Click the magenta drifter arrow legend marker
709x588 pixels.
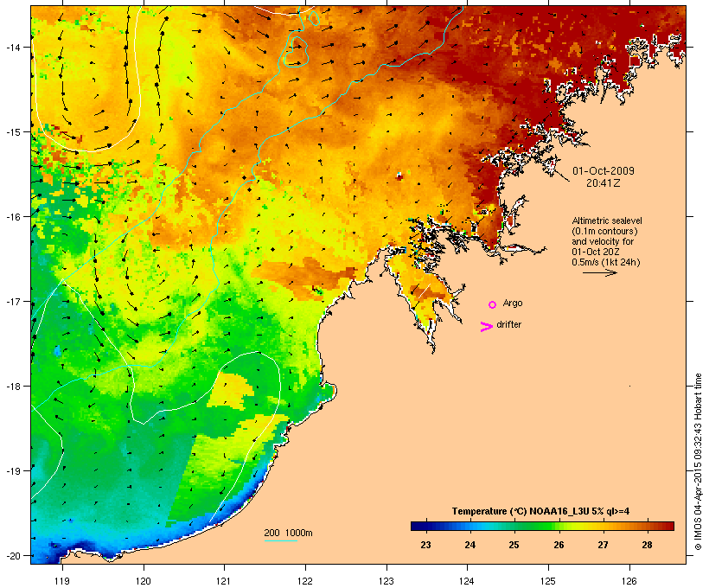tap(487, 327)
